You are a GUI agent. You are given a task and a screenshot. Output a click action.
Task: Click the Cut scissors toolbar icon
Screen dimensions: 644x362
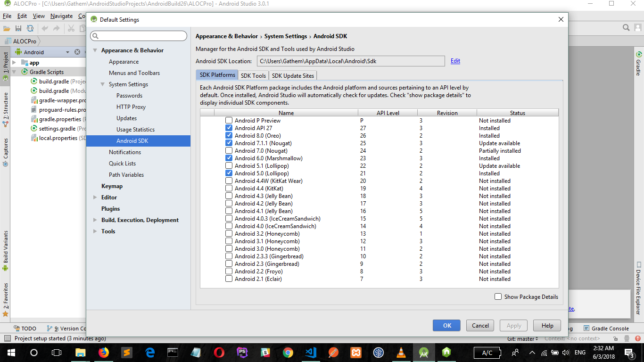[x=71, y=28]
